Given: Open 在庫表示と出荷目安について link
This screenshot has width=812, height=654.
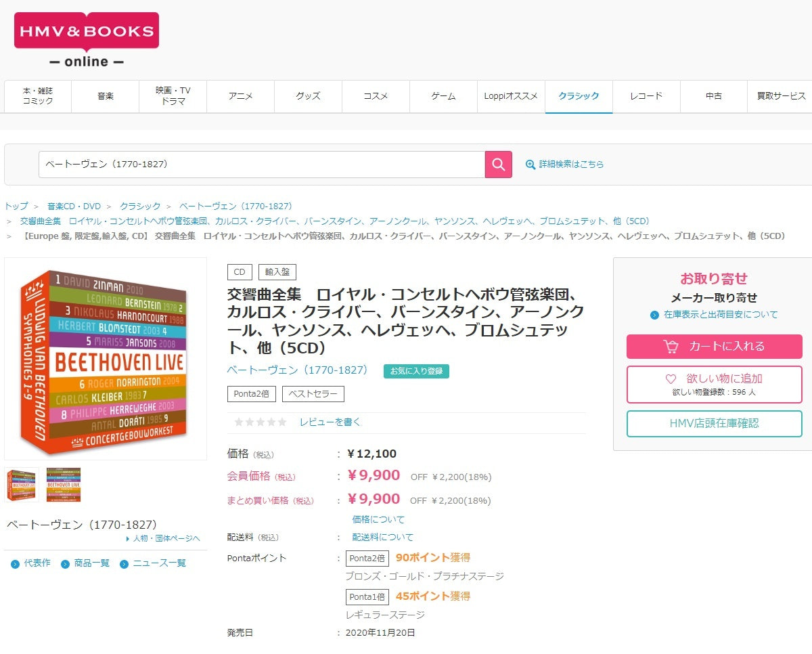Looking at the screenshot, I should (x=721, y=315).
